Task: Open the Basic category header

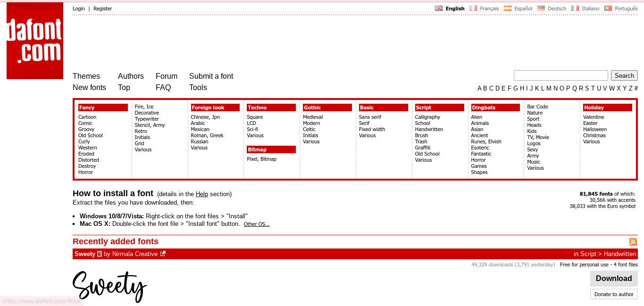Action: pos(384,108)
